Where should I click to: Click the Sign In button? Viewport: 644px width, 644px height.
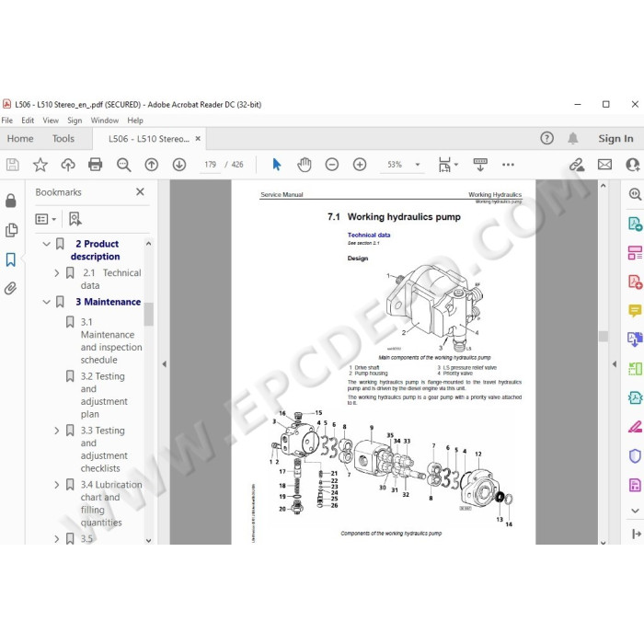615,138
